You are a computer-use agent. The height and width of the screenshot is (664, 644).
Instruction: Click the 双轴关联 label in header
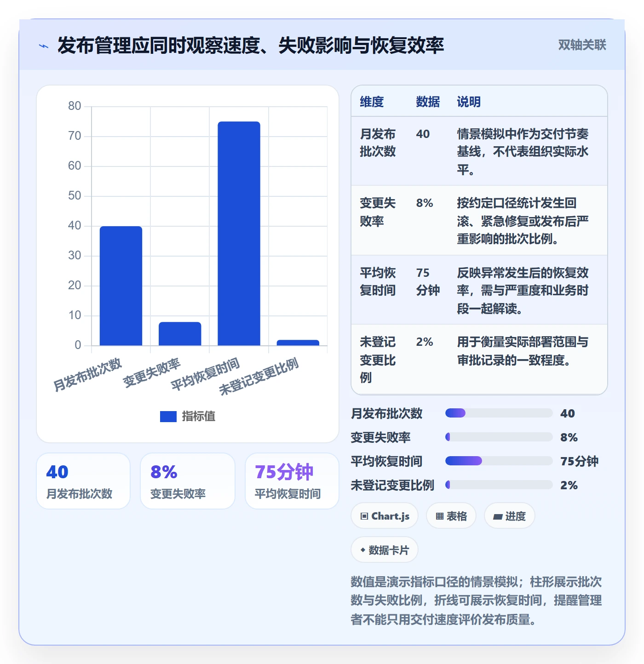point(582,45)
